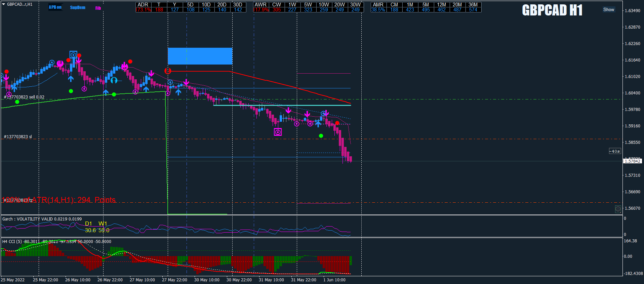644x284 pixels.
Task: Click the #137703823 tp order label
Action: [x=18, y=200]
